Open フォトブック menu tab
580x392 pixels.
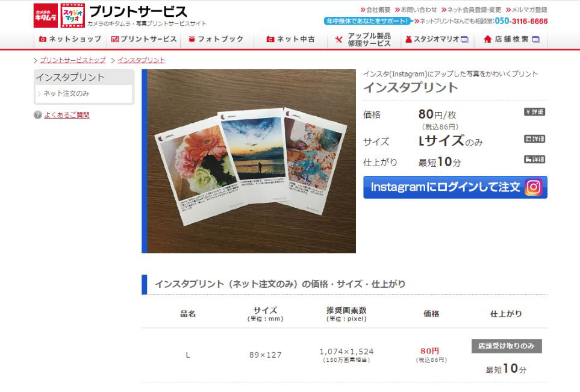[217, 39]
